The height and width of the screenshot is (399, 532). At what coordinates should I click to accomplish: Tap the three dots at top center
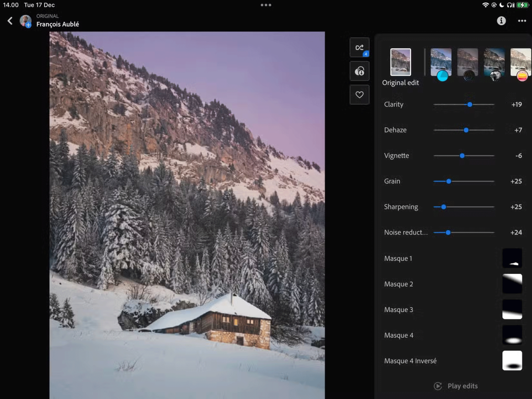pyautogui.click(x=266, y=5)
